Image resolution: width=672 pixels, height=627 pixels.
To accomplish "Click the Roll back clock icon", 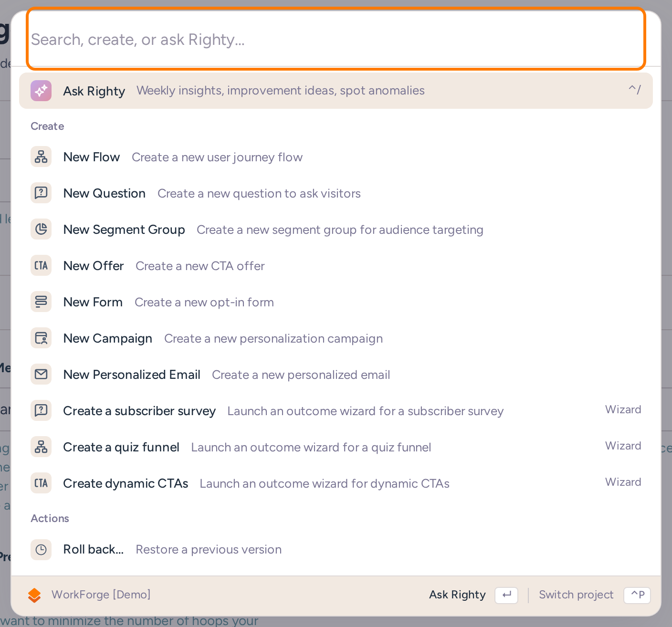I will click(x=41, y=550).
